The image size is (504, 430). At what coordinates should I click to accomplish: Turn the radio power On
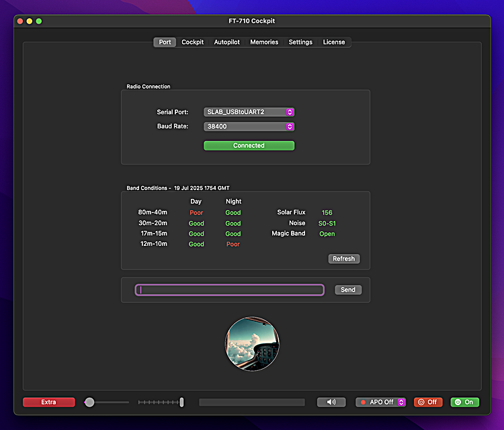click(465, 402)
